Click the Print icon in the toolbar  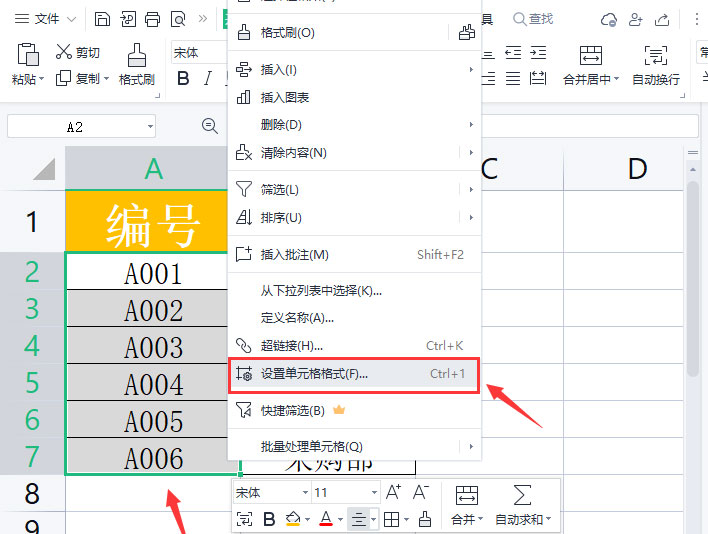pos(153,19)
